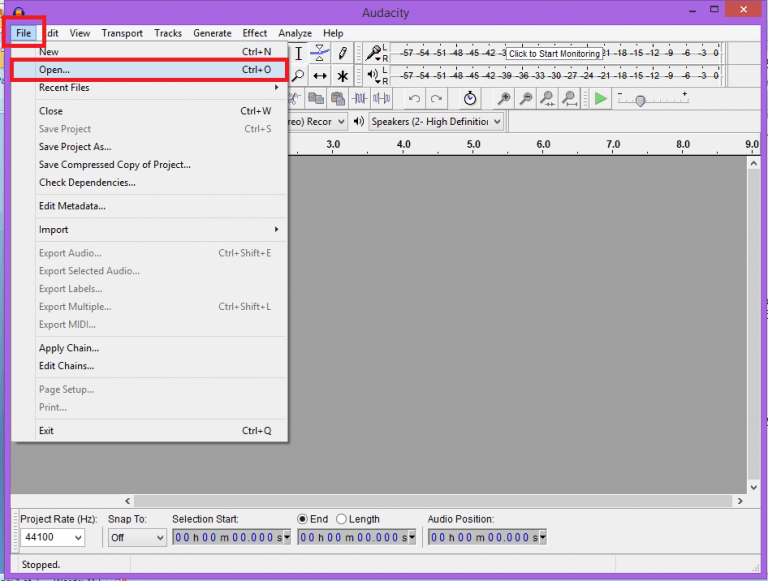Image resolution: width=768 pixels, height=581 pixels.
Task: Click the Cut scissors icon
Action: pos(294,99)
